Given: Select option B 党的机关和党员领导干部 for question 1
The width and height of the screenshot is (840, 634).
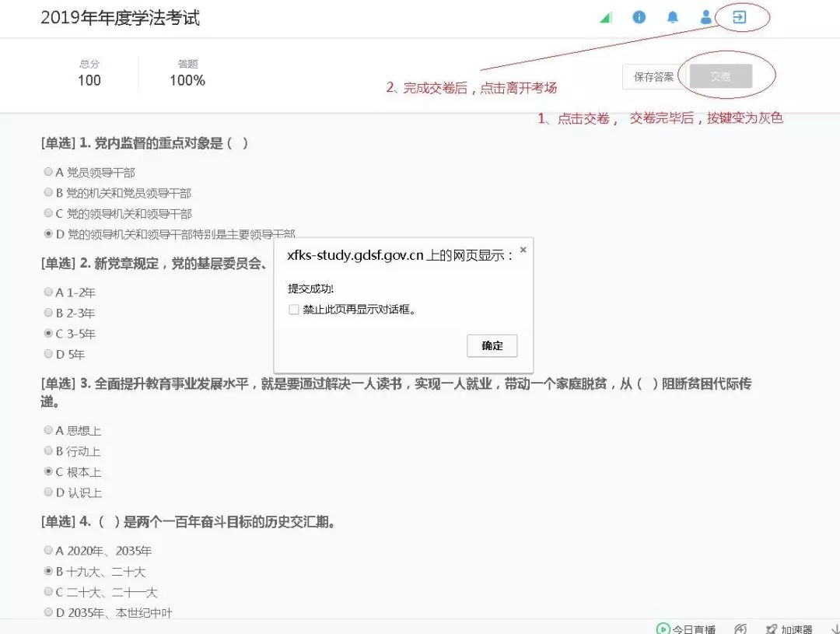Looking at the screenshot, I should coord(48,193).
